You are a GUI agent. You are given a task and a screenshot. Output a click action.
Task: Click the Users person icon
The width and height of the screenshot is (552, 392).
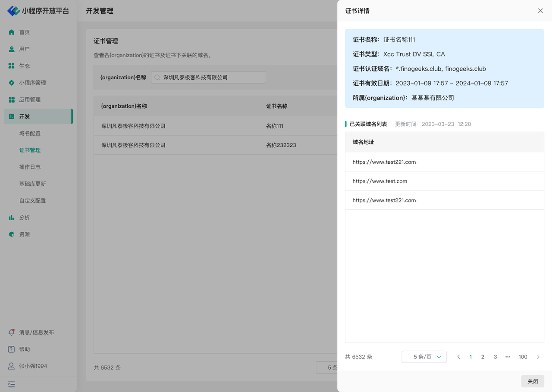tap(12, 49)
